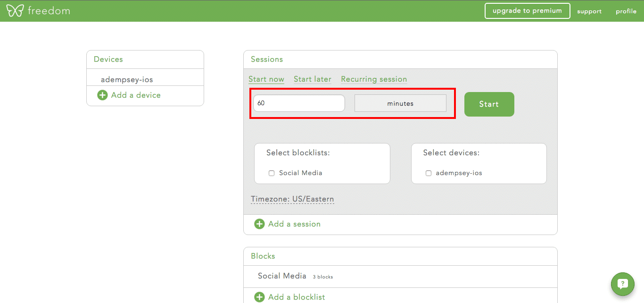Click the Devices panel header

coord(145,59)
